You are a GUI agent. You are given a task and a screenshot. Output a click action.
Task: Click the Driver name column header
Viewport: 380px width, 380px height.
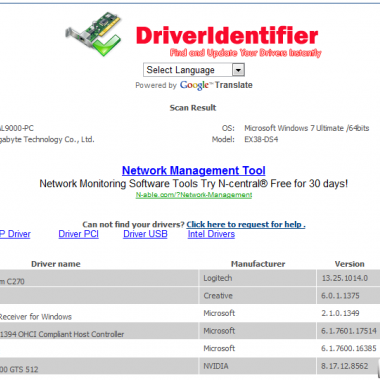pos(56,264)
